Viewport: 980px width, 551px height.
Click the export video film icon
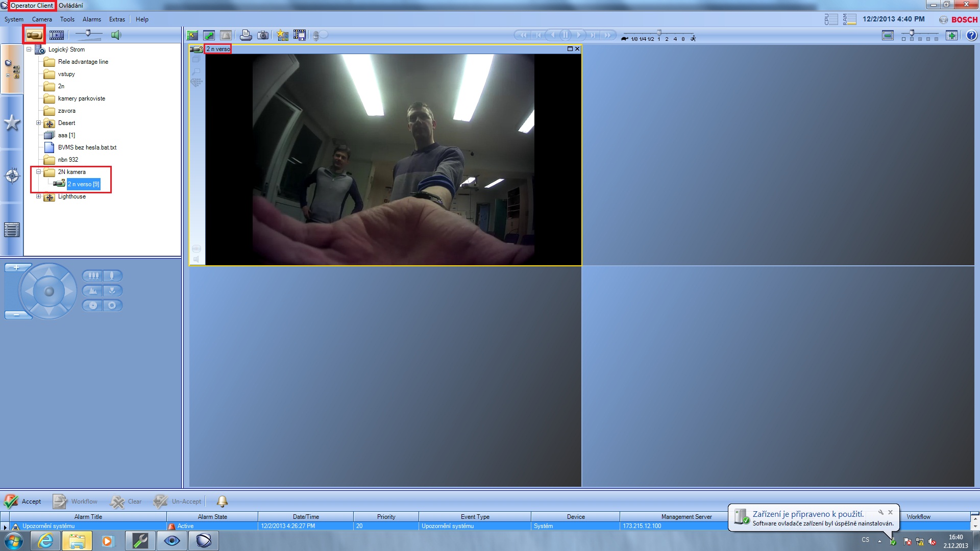pos(300,35)
